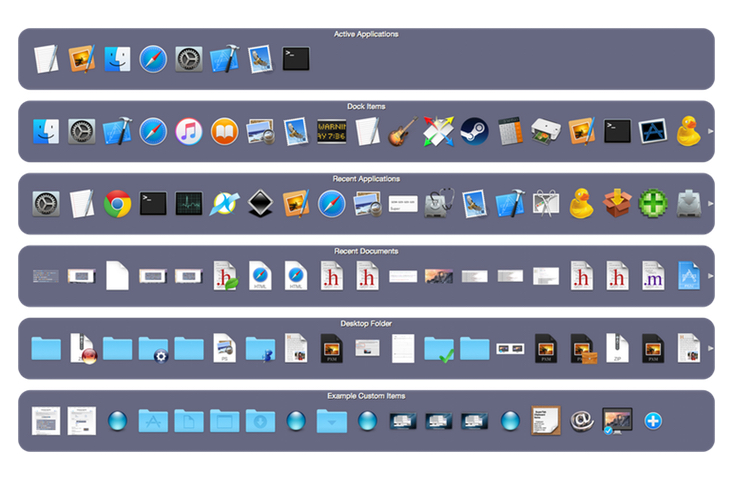Open Disk Utility stethoscope icon in Recent Applications
Viewport: 733px width, 481px height.
[438, 204]
